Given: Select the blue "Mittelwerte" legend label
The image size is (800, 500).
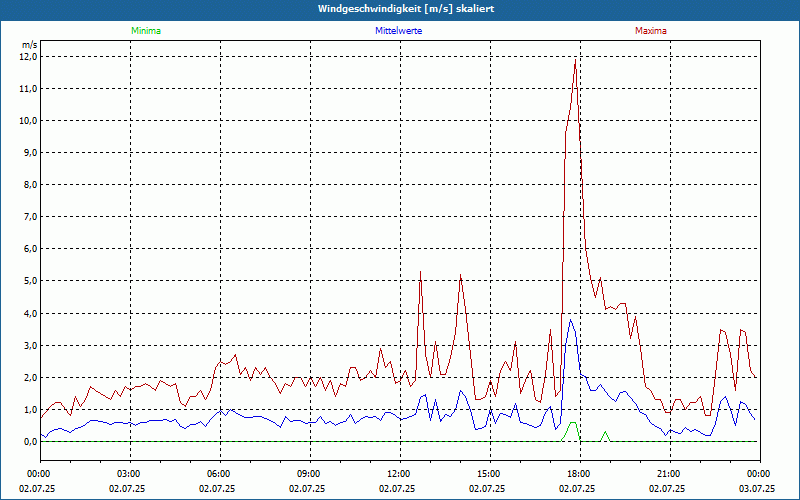Looking at the screenshot, I should [x=398, y=31].
